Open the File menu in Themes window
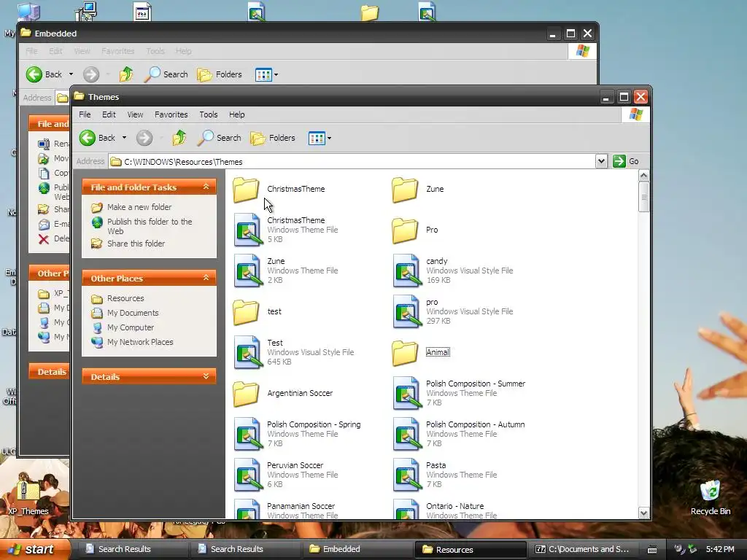This screenshot has height=560, width=747. coord(85,114)
